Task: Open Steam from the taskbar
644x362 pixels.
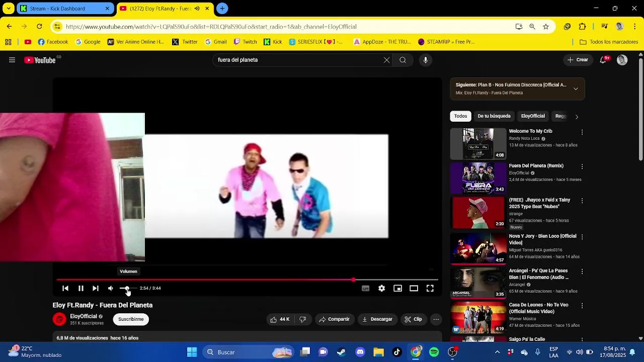Action: pyautogui.click(x=341, y=352)
